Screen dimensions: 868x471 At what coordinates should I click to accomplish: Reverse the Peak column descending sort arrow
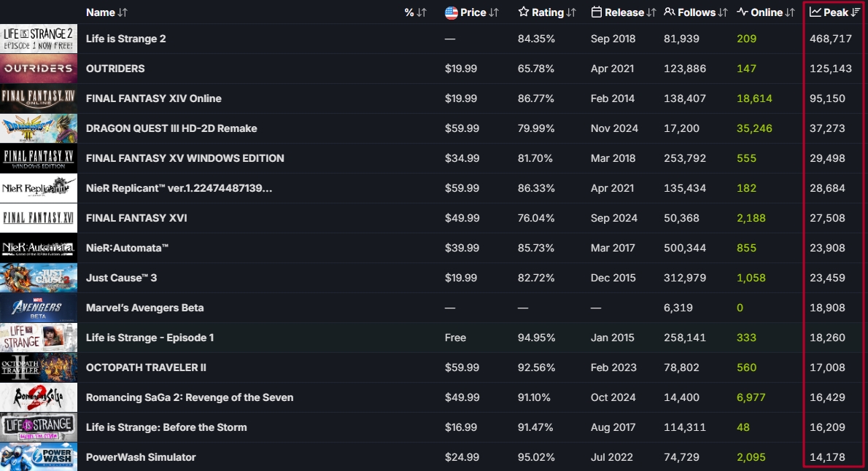(856, 12)
